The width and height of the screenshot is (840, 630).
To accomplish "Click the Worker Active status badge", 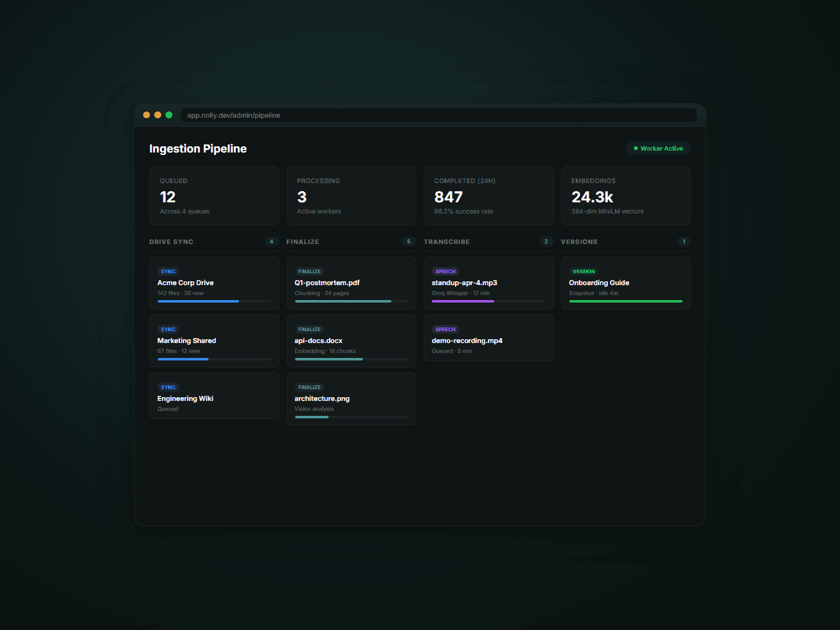I will (x=658, y=149).
